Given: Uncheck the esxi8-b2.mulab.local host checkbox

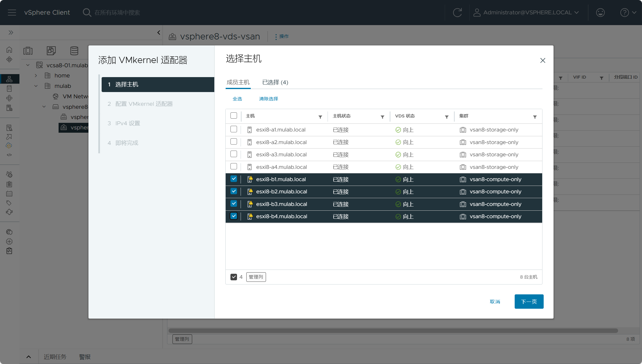Looking at the screenshot, I should (x=234, y=191).
